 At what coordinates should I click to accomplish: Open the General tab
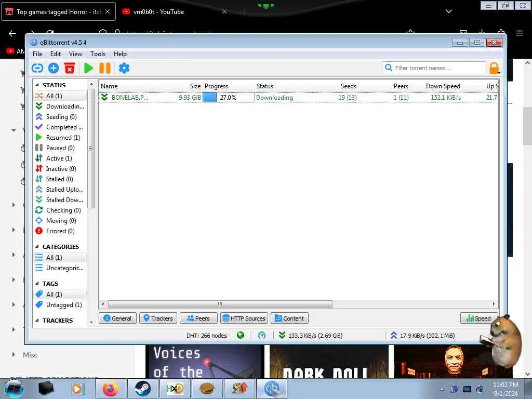pyautogui.click(x=117, y=318)
